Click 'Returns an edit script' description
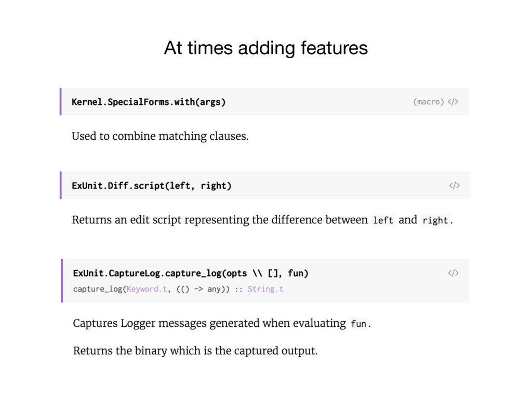Viewport: 532px width, 399px height. [262, 220]
